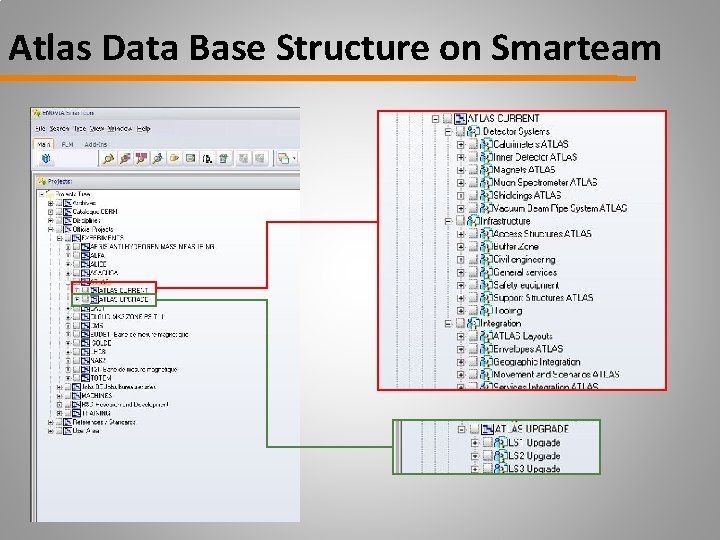Tick the checkbox next to TOTEM
The height and width of the screenshot is (540, 720).
coord(76,378)
